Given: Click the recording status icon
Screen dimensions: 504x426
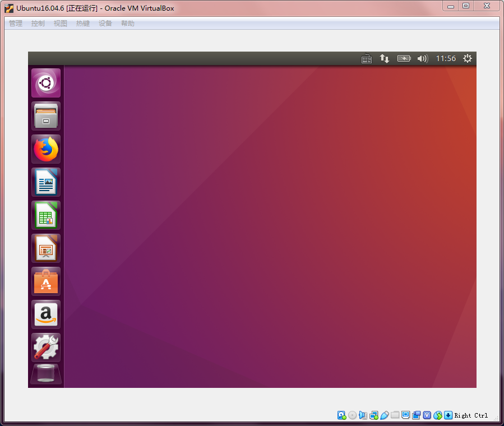Looking at the screenshot, I should click(416, 415).
